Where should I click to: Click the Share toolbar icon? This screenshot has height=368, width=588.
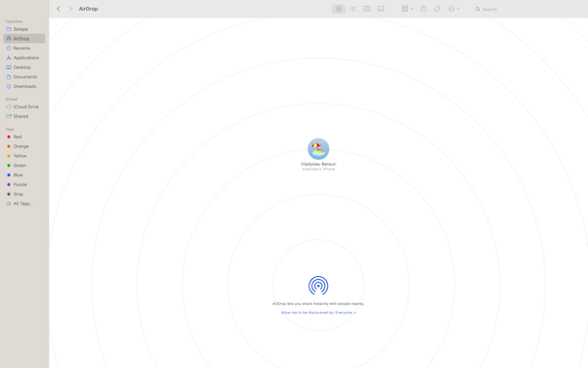coord(424,9)
